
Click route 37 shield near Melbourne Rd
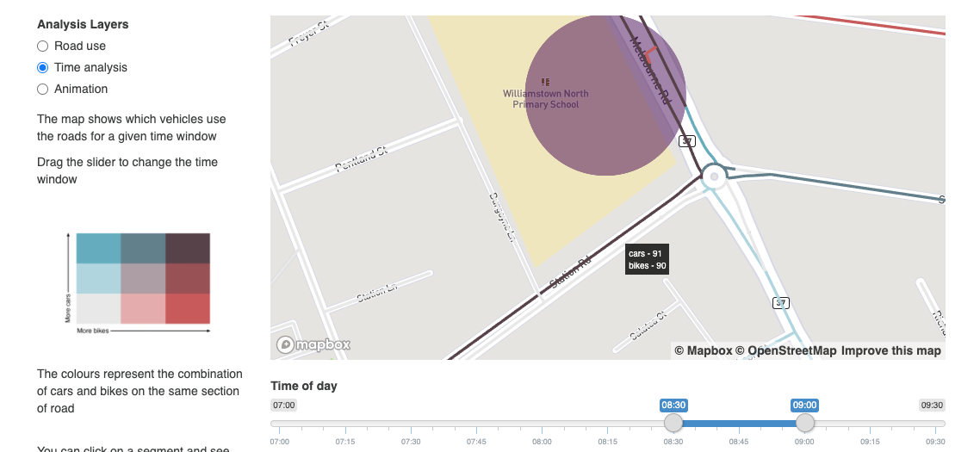click(x=687, y=141)
